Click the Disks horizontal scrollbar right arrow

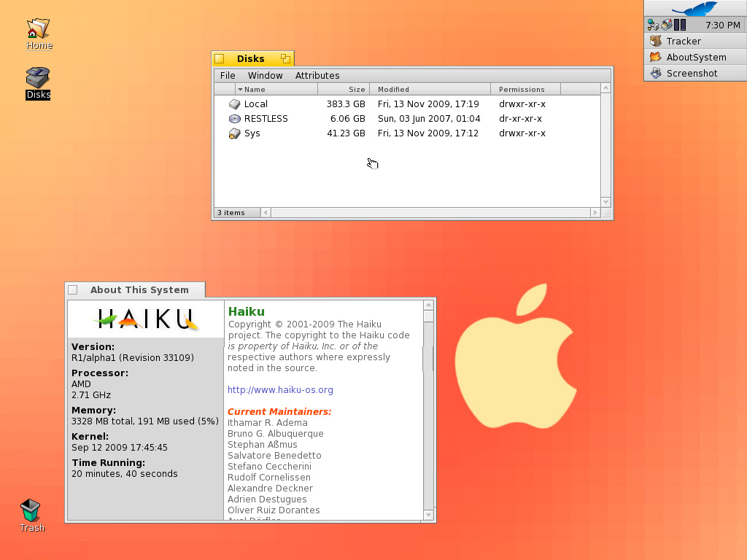(x=595, y=213)
